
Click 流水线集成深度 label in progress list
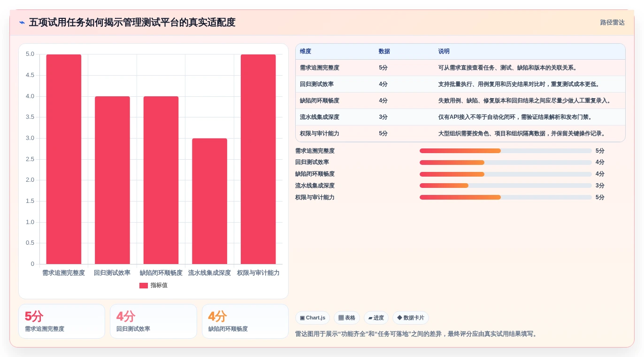pos(315,186)
